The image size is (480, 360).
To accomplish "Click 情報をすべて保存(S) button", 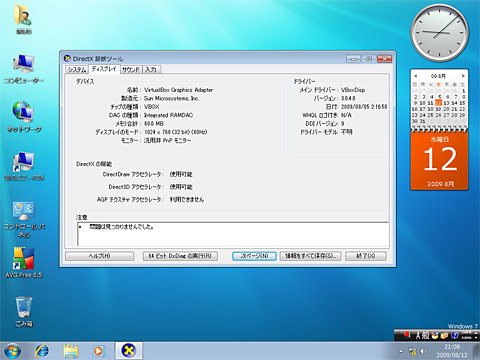I will [310, 256].
